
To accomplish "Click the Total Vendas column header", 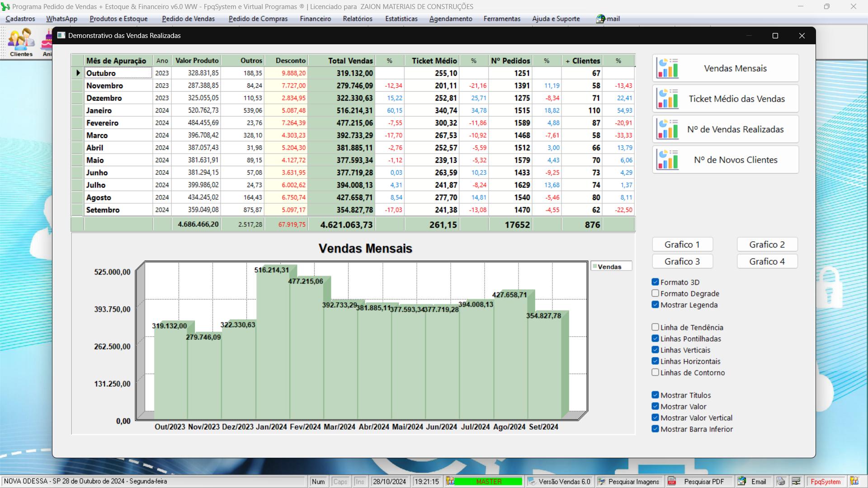I will (x=350, y=61).
